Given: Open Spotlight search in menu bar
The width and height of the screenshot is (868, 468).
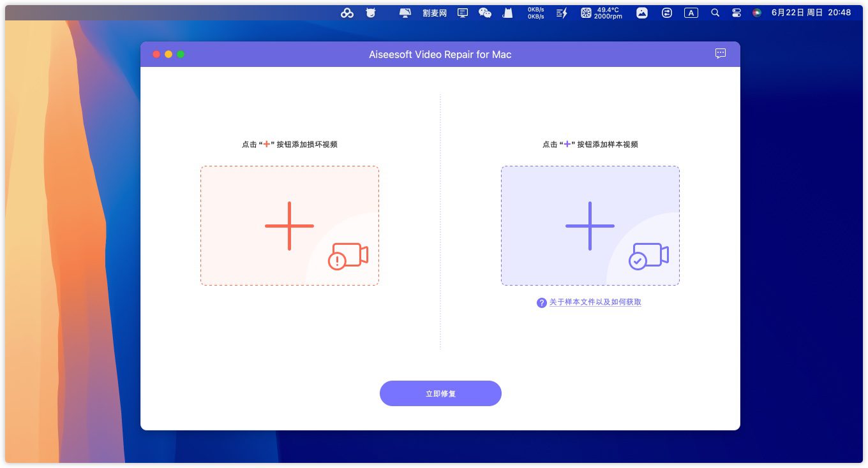Looking at the screenshot, I should coord(715,13).
